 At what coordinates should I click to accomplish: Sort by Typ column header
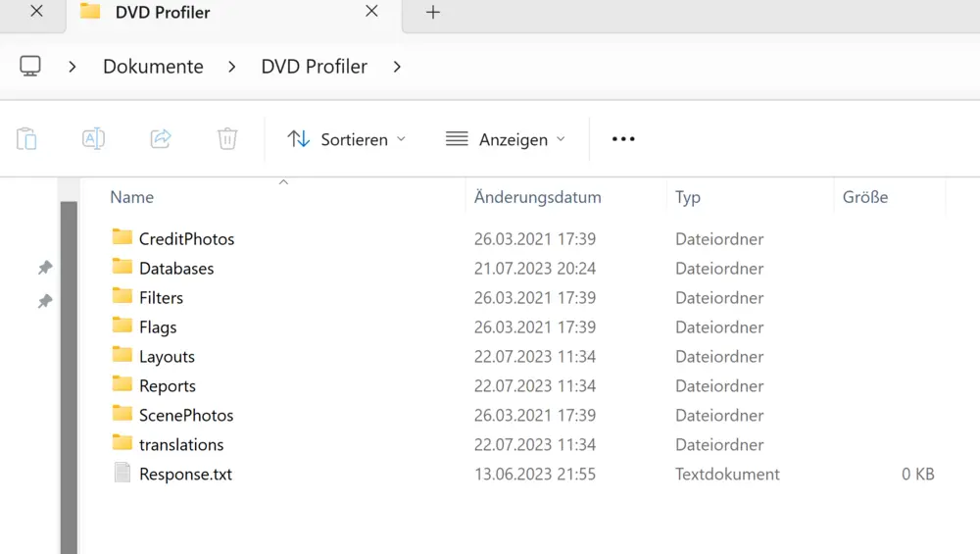[688, 198]
